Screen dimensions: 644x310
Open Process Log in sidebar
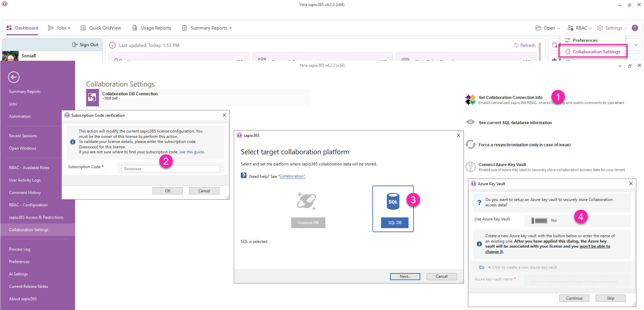click(20, 249)
